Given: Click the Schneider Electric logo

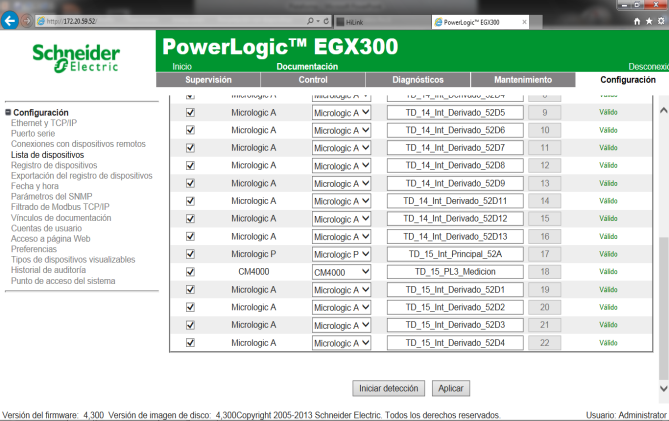Looking at the screenshot, I should [77, 57].
